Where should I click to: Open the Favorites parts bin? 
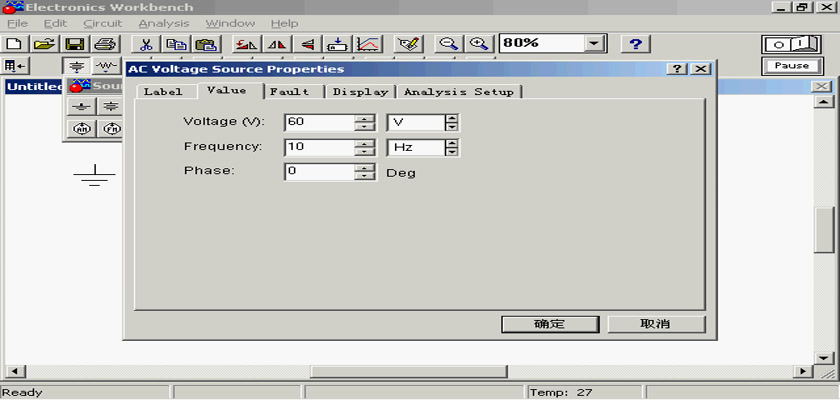[15, 66]
